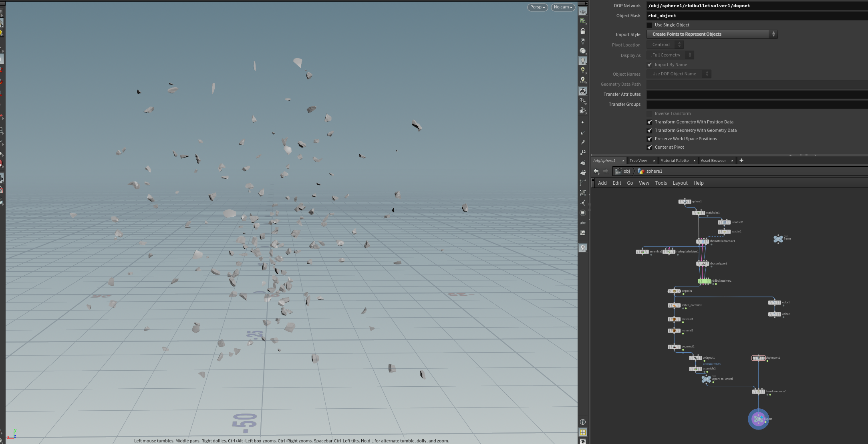The width and height of the screenshot is (868, 444).
Task: Open the Layout menu in network editor
Action: point(680,183)
